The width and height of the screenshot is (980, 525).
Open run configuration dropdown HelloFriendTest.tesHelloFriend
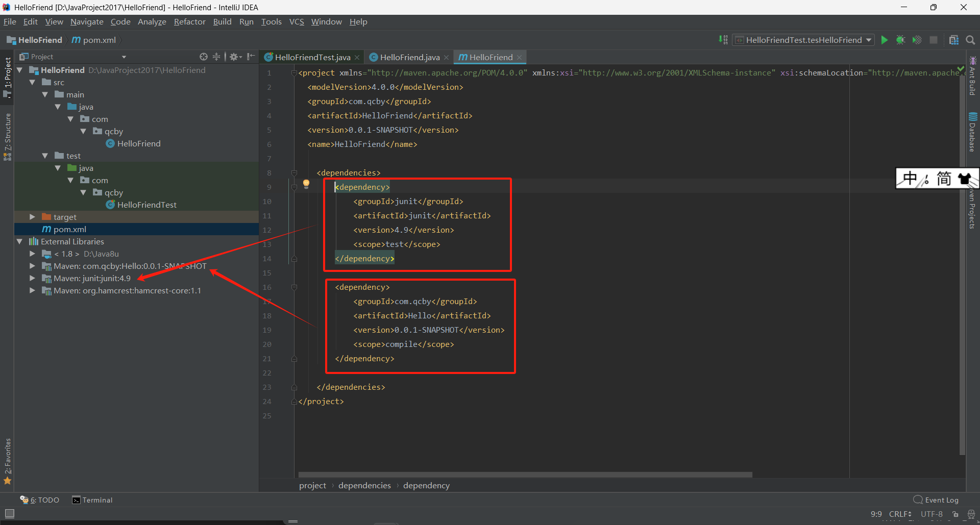tap(803, 40)
